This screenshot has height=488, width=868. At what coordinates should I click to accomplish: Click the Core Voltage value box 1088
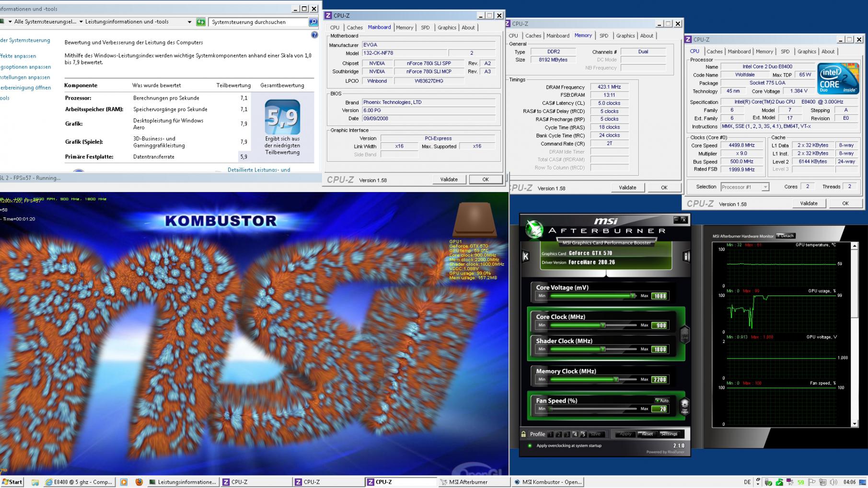click(660, 296)
